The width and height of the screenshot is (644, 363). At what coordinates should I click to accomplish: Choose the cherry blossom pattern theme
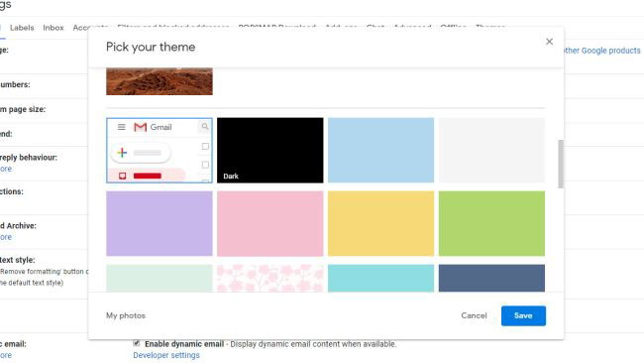pos(269,279)
